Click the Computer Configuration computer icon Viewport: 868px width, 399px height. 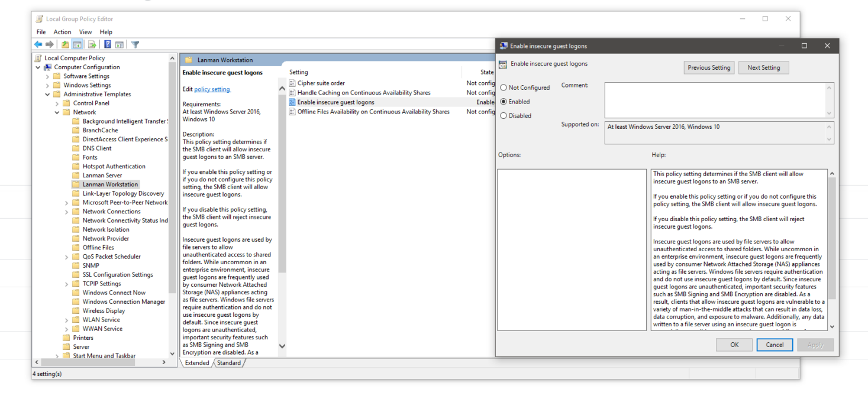[48, 67]
